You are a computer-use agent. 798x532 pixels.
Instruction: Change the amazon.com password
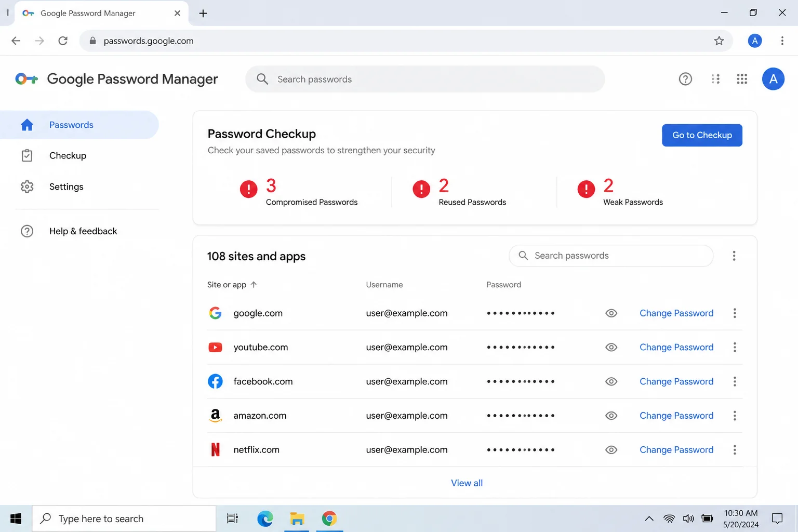click(676, 416)
